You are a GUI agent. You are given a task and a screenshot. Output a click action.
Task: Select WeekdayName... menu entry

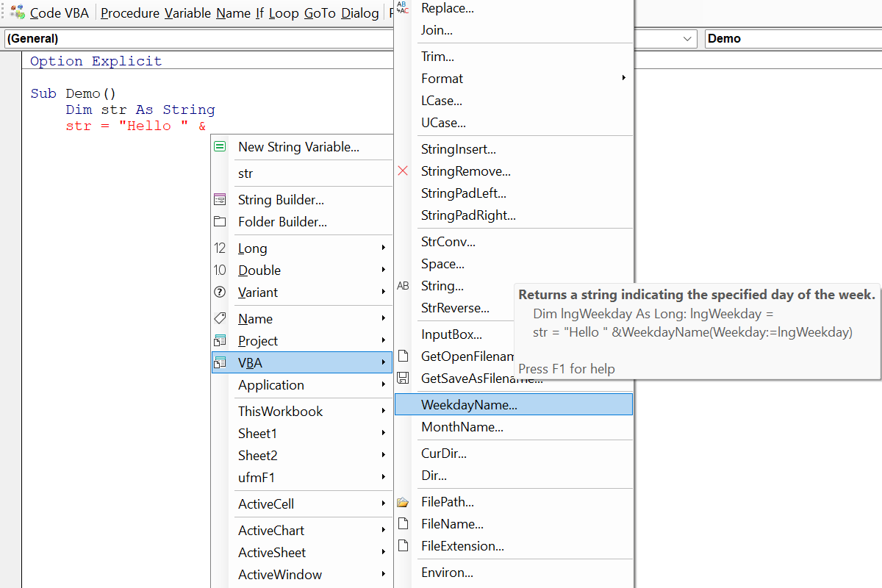coord(513,404)
